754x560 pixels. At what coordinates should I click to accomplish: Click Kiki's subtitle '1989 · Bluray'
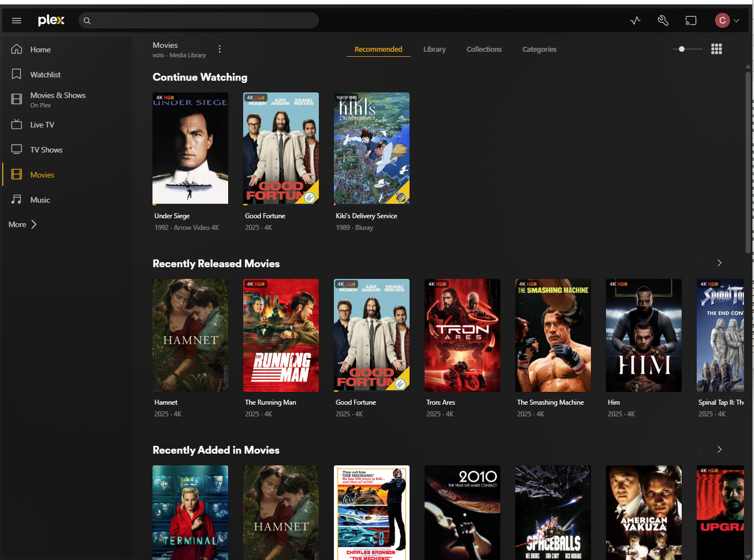click(x=354, y=228)
